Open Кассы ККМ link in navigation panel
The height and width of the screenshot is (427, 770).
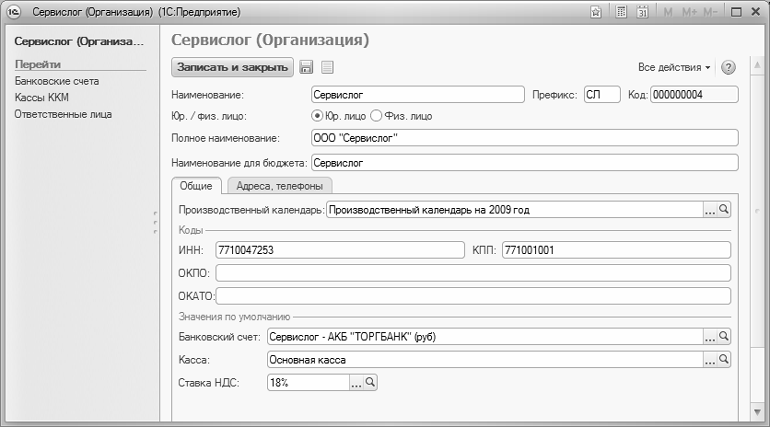[x=41, y=97]
